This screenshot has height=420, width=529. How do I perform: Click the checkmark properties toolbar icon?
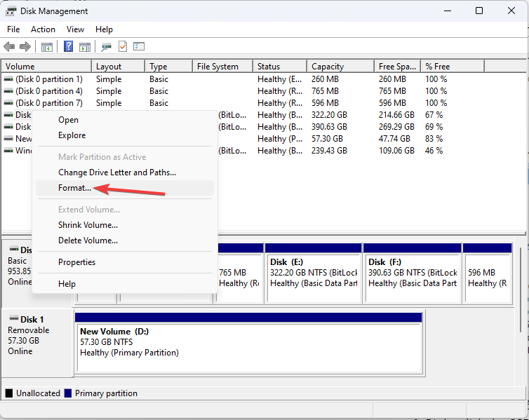click(123, 46)
